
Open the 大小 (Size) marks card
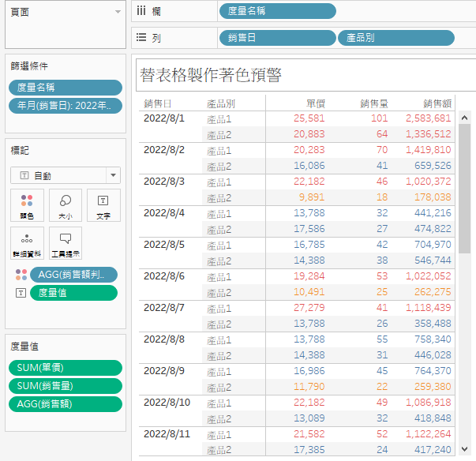click(66, 205)
